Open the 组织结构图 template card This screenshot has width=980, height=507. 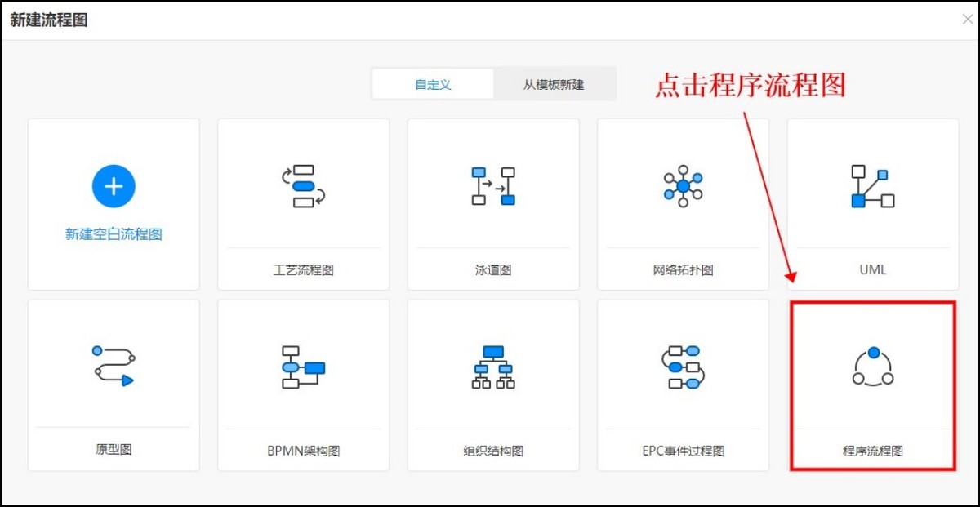pos(492,385)
